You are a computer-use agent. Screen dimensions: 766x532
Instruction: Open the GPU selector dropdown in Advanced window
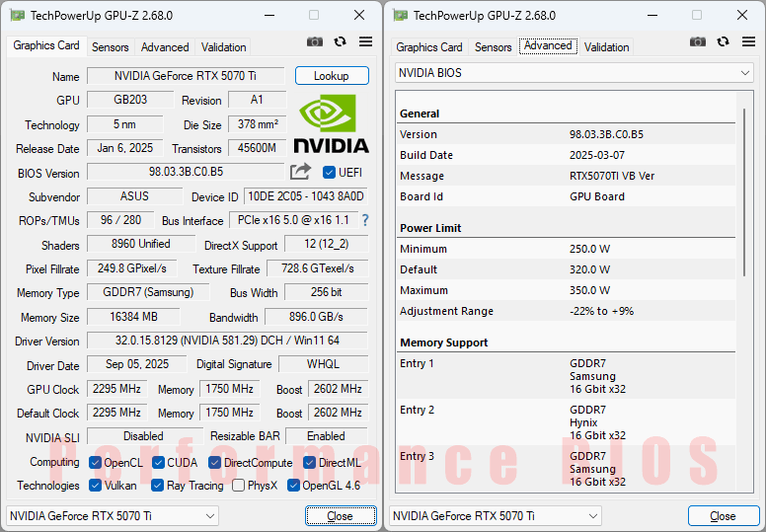click(x=495, y=516)
